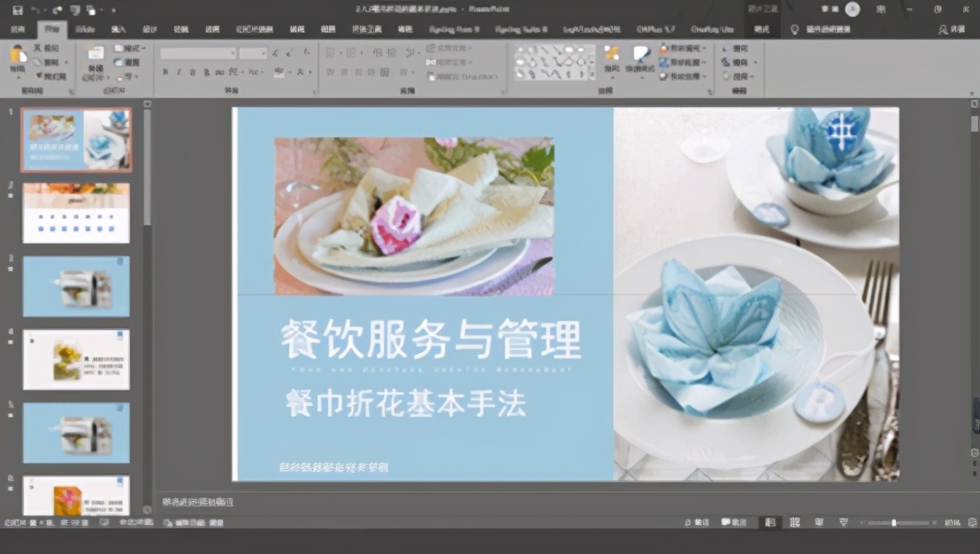Open the font size dropdown
The image size is (980, 554).
point(263,52)
